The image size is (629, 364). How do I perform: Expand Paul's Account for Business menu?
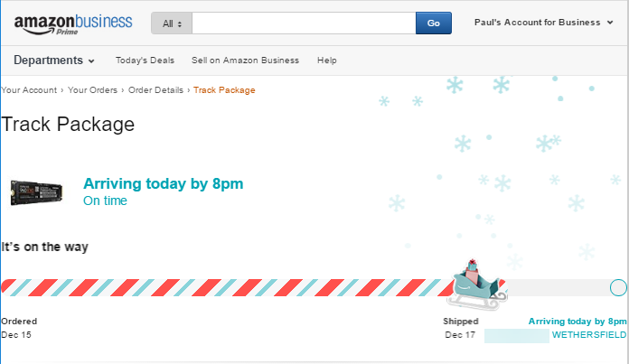pos(543,23)
